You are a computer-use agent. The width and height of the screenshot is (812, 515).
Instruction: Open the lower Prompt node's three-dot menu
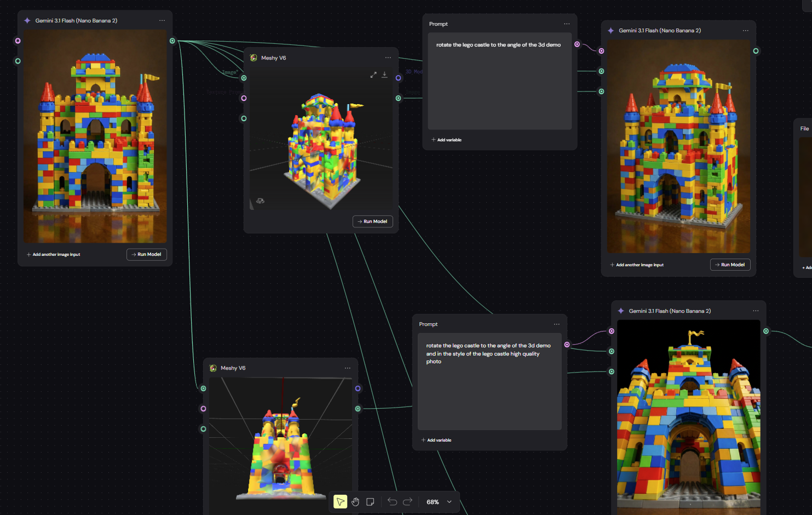tap(557, 324)
